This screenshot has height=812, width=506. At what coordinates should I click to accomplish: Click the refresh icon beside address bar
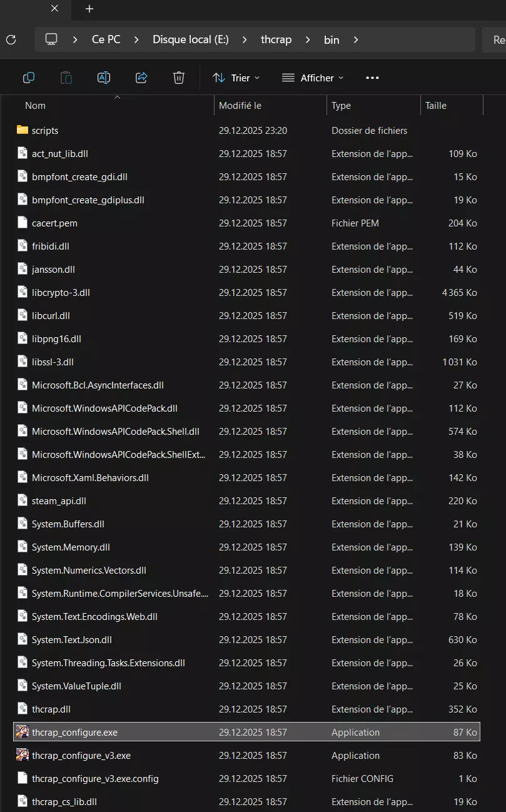11,39
